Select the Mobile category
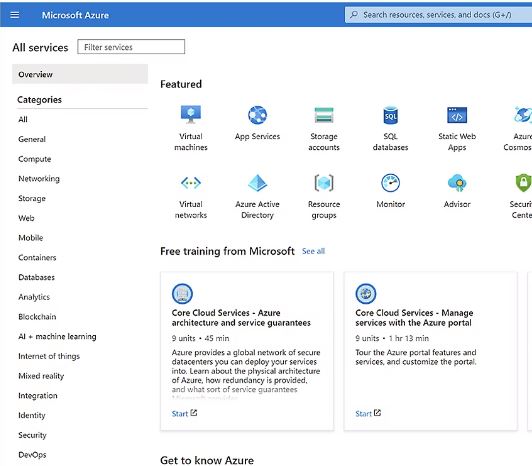The image size is (532, 466). [x=31, y=238]
